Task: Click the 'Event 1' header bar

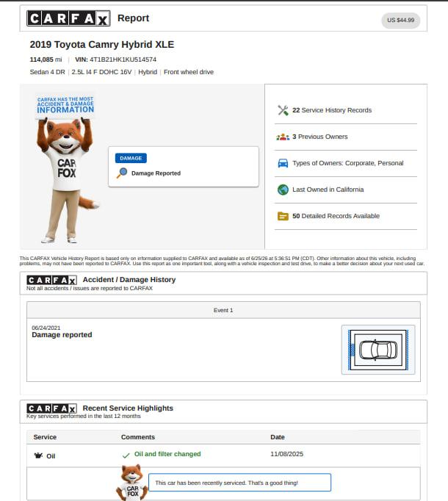Action: click(224, 310)
